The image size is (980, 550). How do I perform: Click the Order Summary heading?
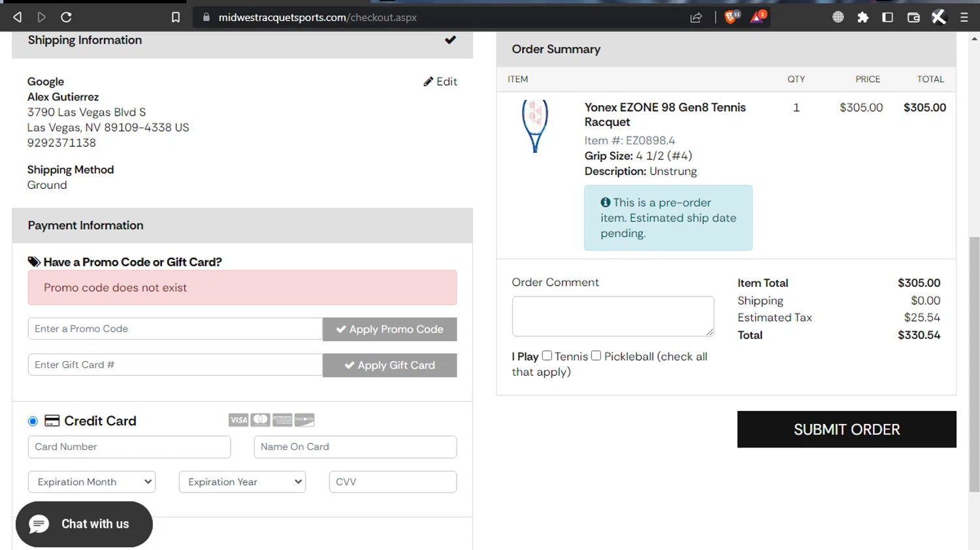[x=556, y=49]
